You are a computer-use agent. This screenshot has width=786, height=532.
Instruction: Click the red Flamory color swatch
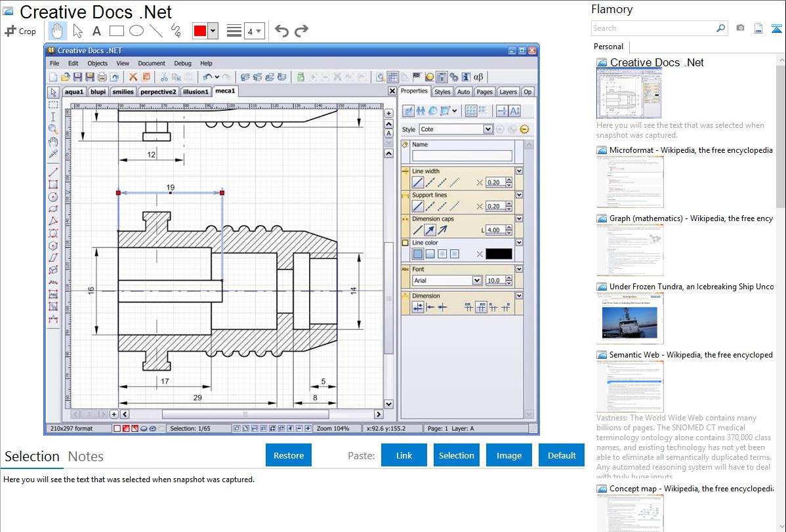pos(200,31)
